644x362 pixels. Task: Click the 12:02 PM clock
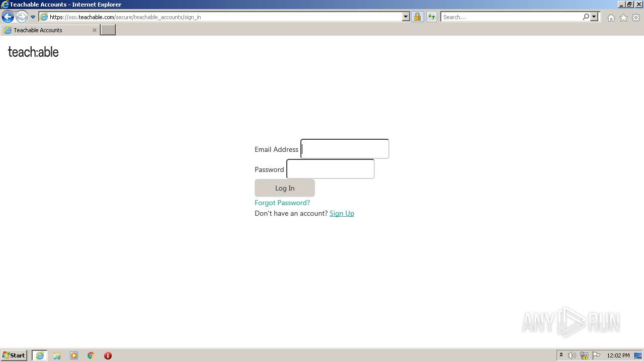pos(618,355)
